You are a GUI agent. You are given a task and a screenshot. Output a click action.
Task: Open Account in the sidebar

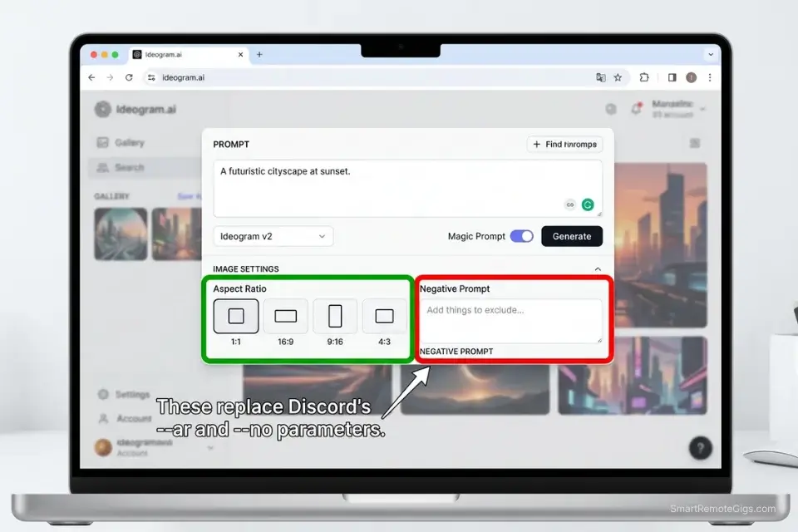point(126,418)
